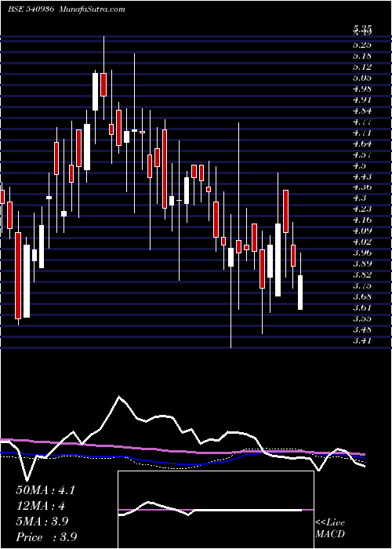
Task: Select the 3.89 price axis label
Action: pyautogui.click(x=362, y=264)
